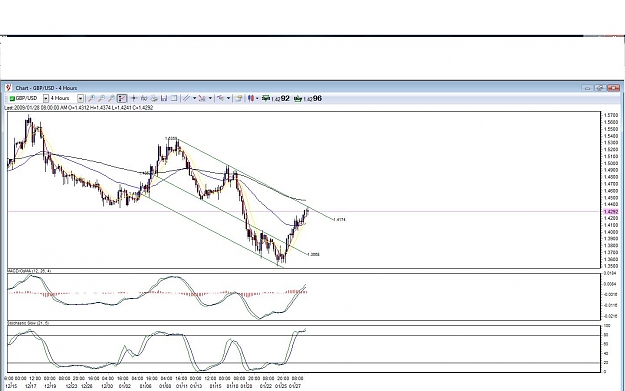Image resolution: width=625 pixels, height=391 pixels.
Task: Click the Sell button at 1.4292
Action: [275, 98]
